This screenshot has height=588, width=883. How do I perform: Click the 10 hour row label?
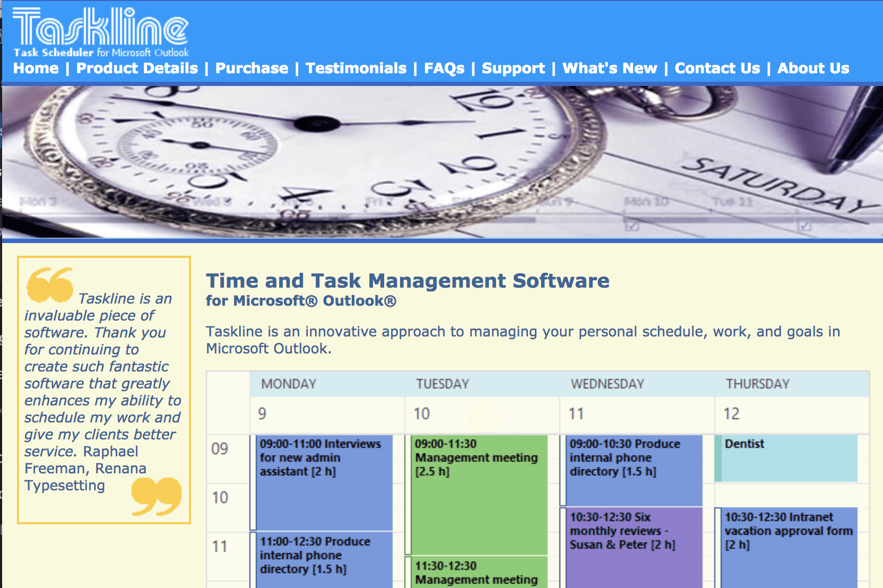click(220, 498)
